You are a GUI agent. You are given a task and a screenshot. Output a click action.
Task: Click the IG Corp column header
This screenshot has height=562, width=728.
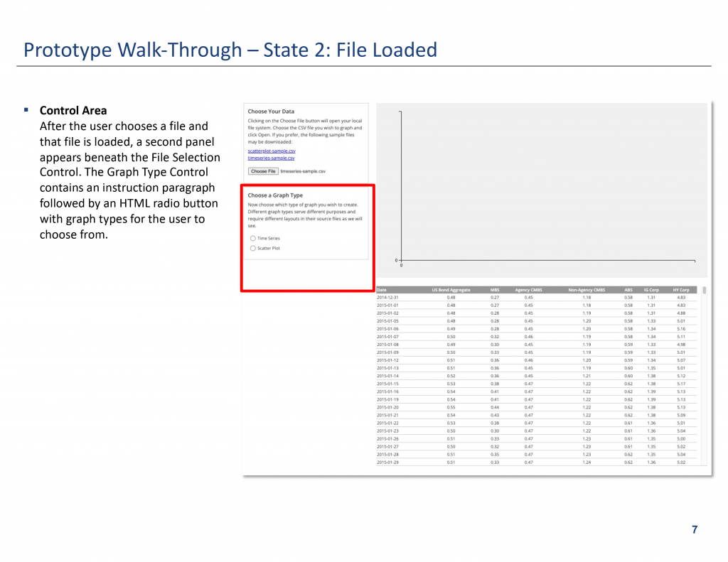651,290
